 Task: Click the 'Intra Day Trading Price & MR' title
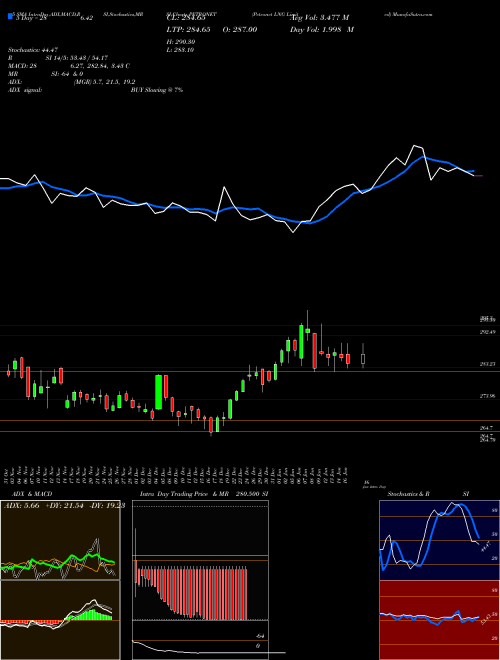[x=184, y=494]
